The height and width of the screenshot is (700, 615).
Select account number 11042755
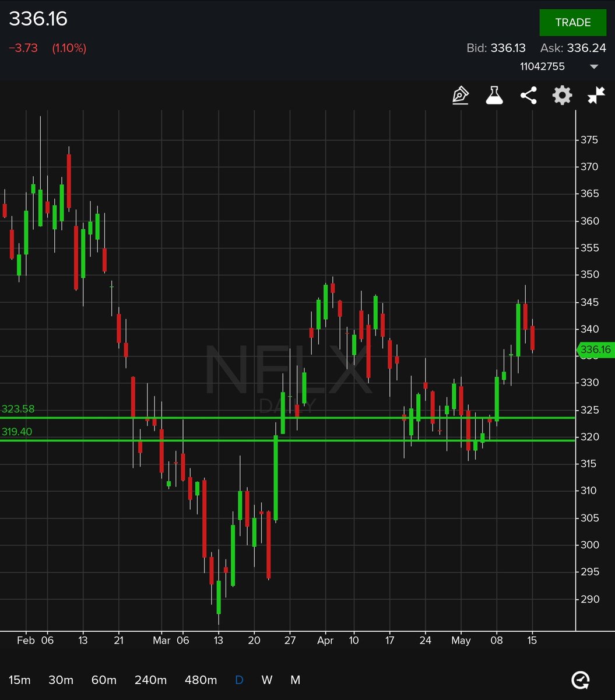(542, 66)
